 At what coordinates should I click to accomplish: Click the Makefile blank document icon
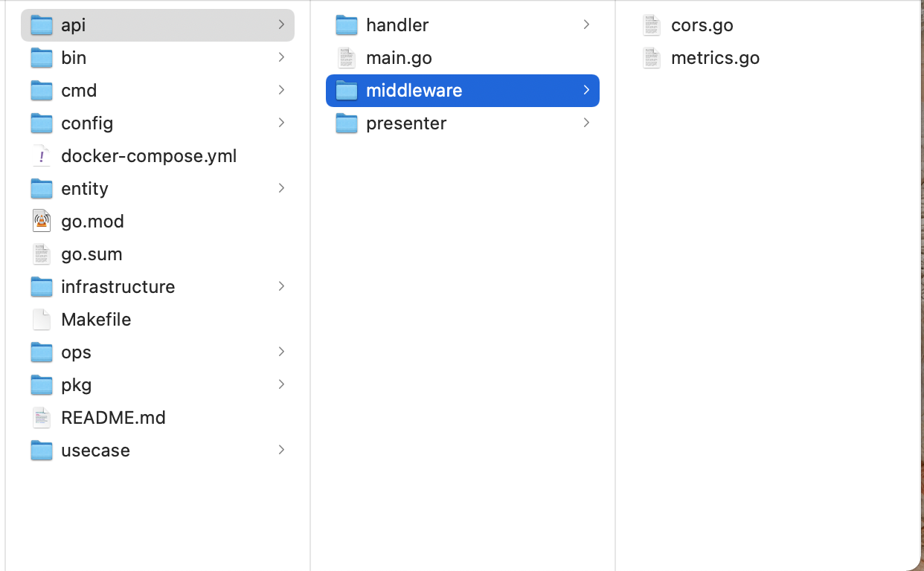(42, 320)
